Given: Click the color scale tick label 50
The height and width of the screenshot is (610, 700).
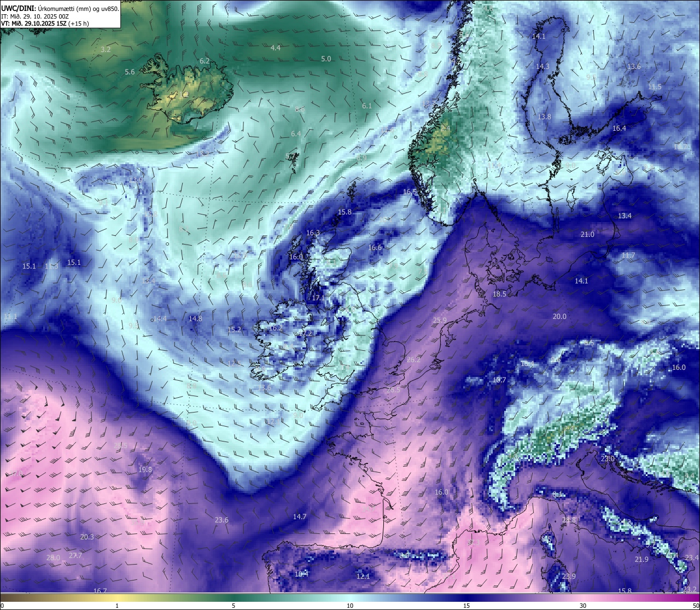Looking at the screenshot, I should click(x=696, y=606).
